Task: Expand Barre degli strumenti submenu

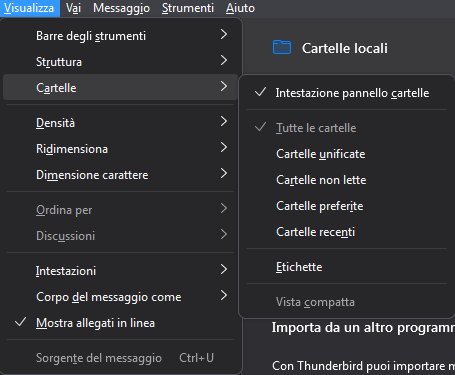Action: pyautogui.click(x=120, y=36)
